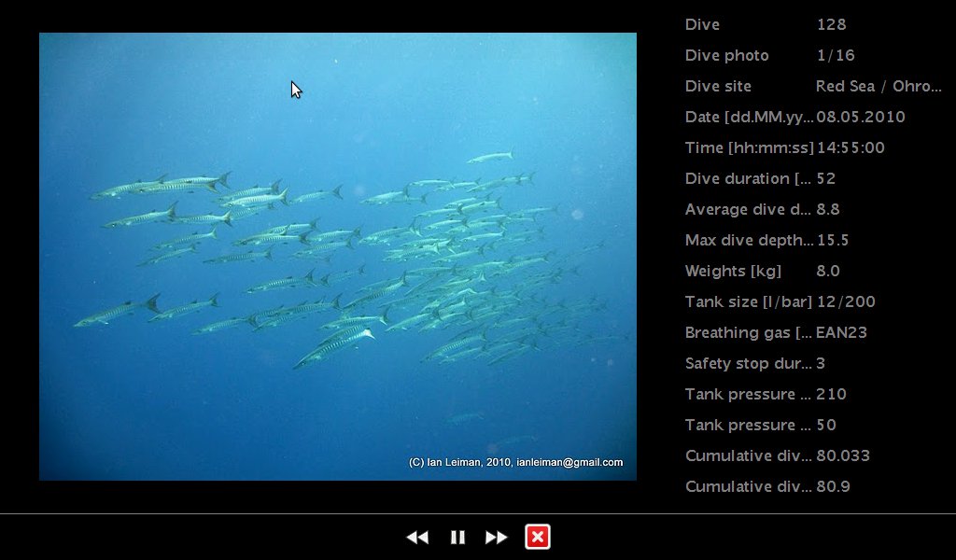
Task: Click the Safety stop duration label
Action: [748, 363]
